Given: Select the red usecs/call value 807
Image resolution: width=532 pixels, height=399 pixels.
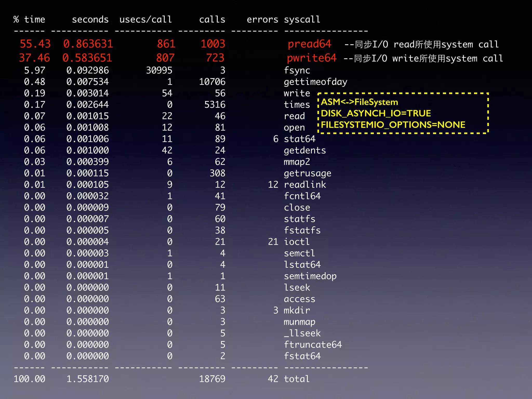Looking at the screenshot, I should 165,58.
